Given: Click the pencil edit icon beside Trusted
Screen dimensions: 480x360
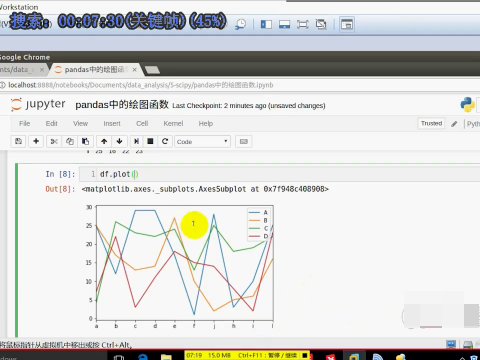Looking at the screenshot, I should (x=454, y=124).
